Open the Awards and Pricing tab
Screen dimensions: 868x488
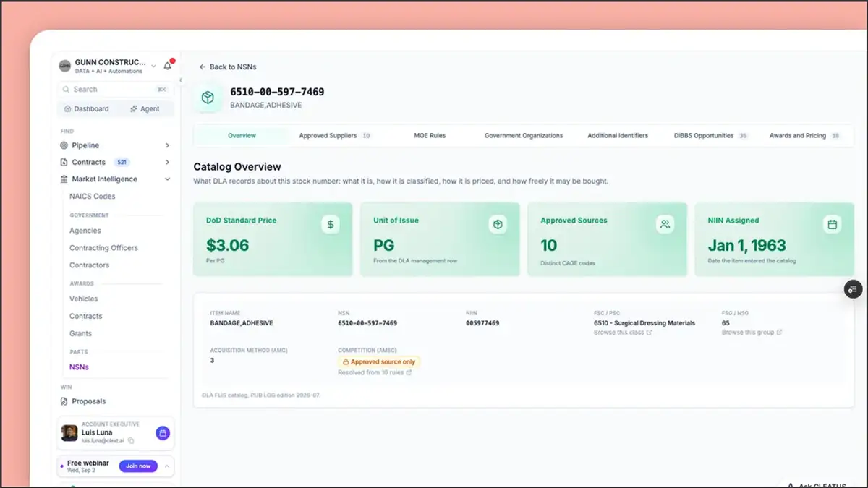(x=804, y=136)
